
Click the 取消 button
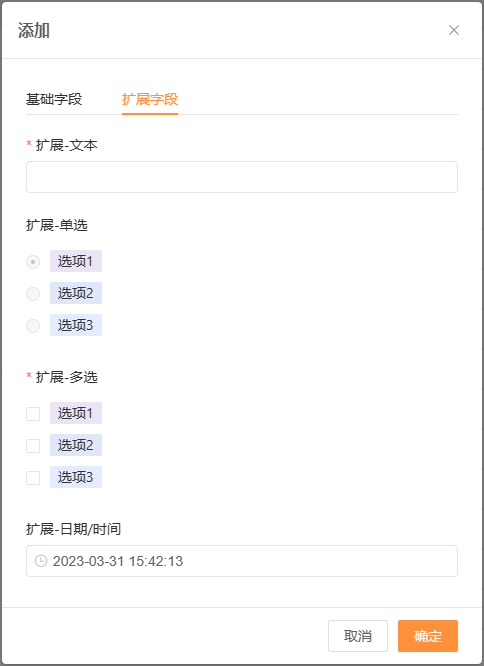[357, 636]
